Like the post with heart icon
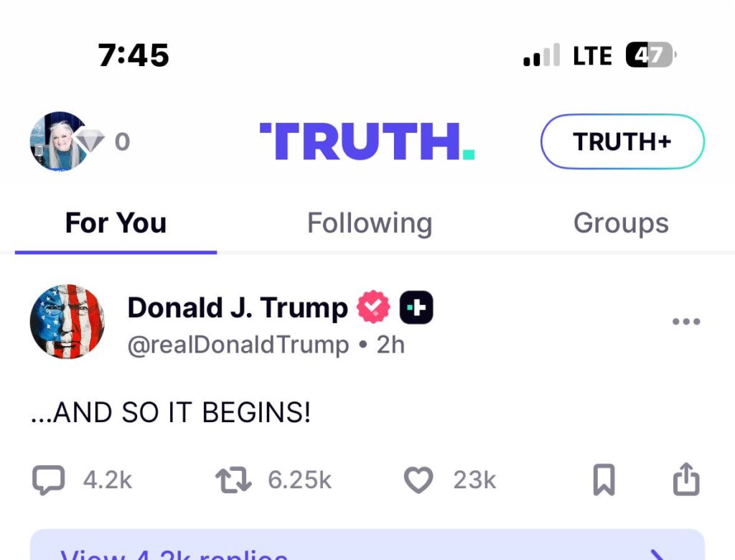This screenshot has width=735, height=560. (x=418, y=480)
